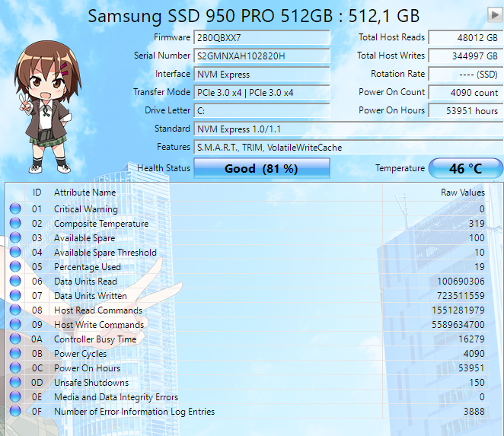504x436 pixels.
Task: Click Power On Hours value 53951 hours
Action: pos(466,111)
